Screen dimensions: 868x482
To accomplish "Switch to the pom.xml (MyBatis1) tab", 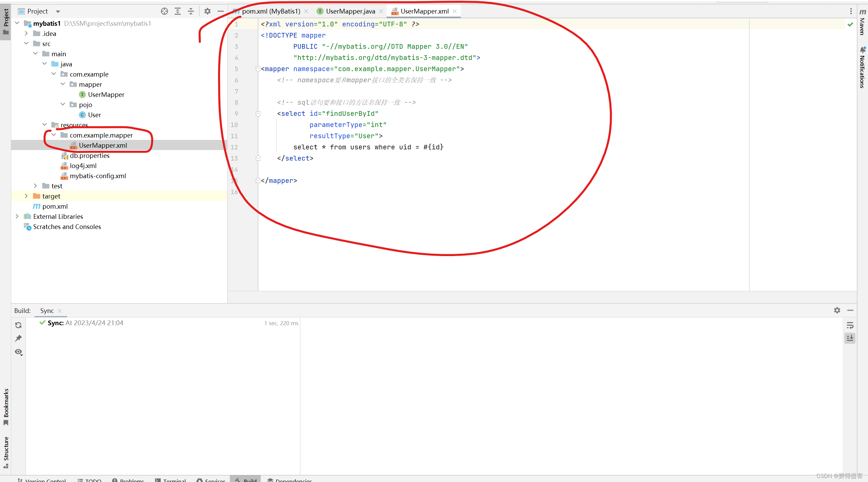I will coord(271,11).
